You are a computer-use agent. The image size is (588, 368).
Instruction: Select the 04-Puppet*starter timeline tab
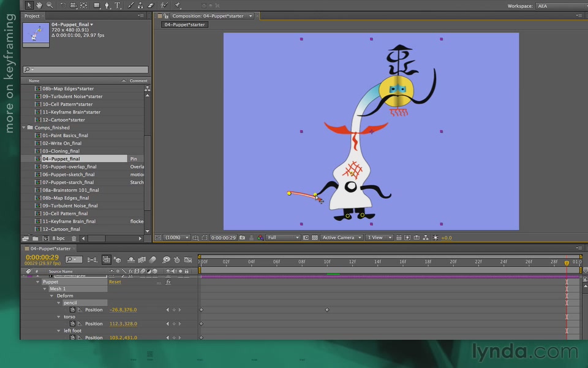[50, 248]
